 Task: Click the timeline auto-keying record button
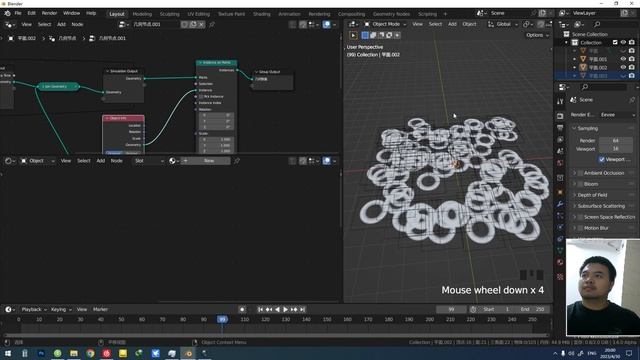click(x=242, y=309)
